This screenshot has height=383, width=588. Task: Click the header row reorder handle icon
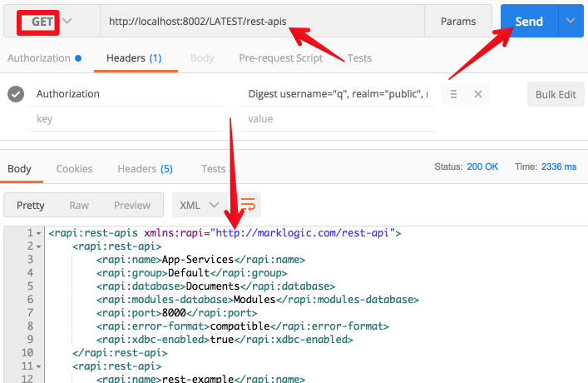453,94
